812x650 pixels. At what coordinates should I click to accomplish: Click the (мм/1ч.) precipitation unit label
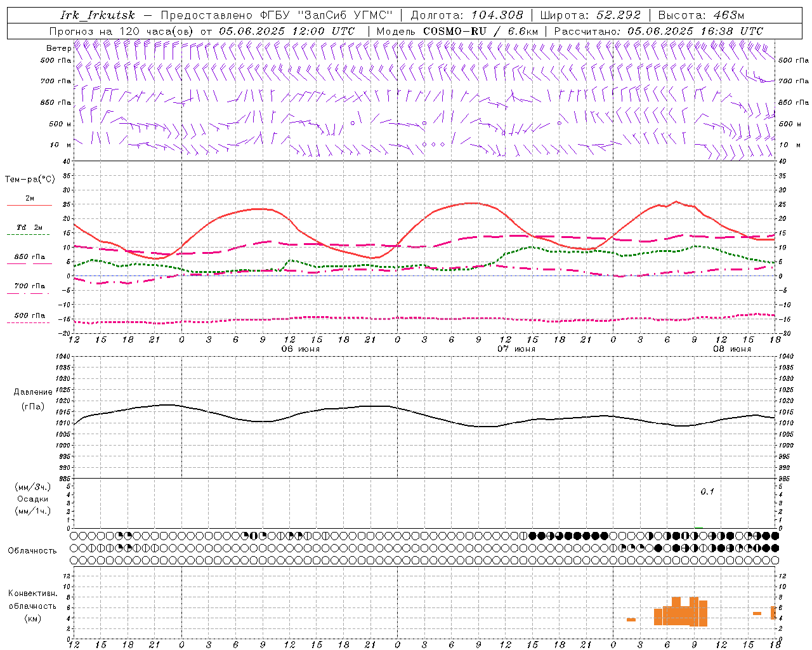(x=32, y=511)
